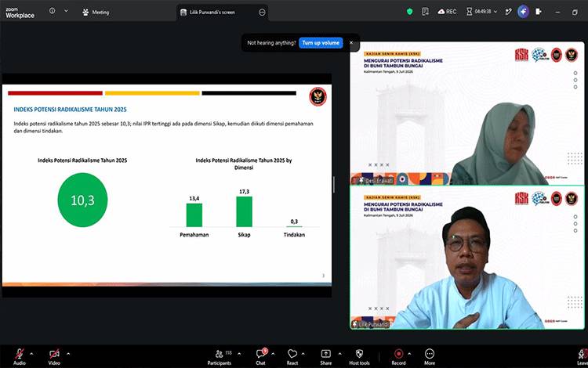This screenshot has width=588, height=368.
Task: Click the cloud REC indicator
Action: (x=447, y=12)
